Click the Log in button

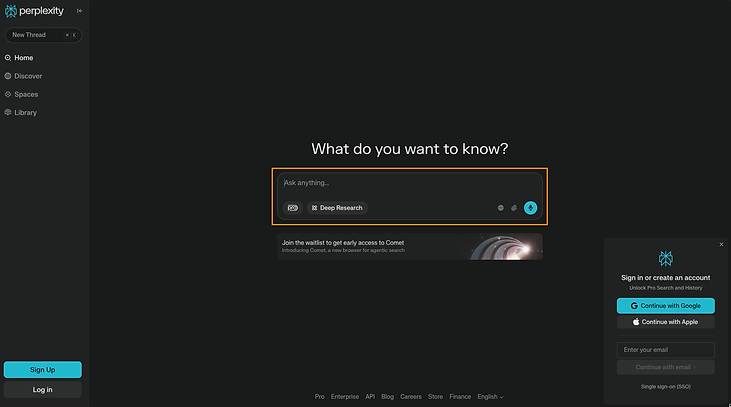43,390
